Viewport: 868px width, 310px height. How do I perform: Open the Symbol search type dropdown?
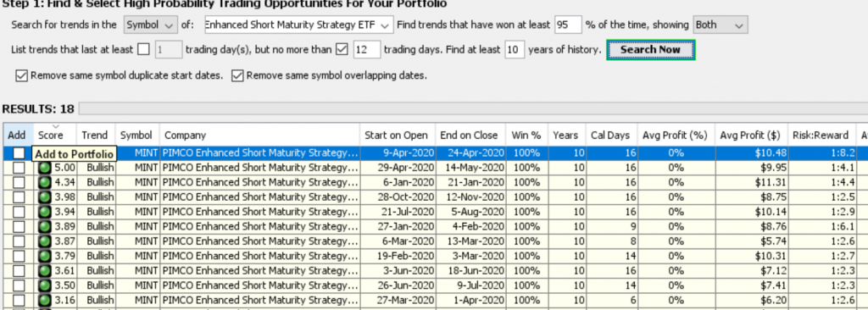click(151, 25)
